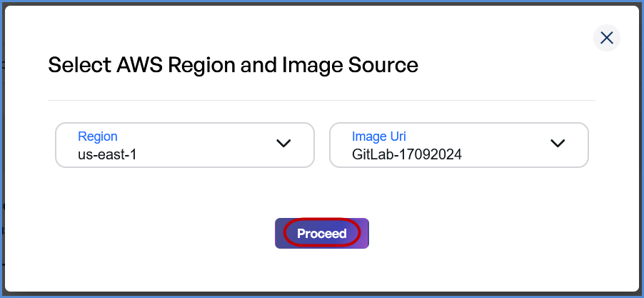Viewport: 644px width, 298px height.
Task: Close the dialog with the X icon
Action: coord(607,38)
